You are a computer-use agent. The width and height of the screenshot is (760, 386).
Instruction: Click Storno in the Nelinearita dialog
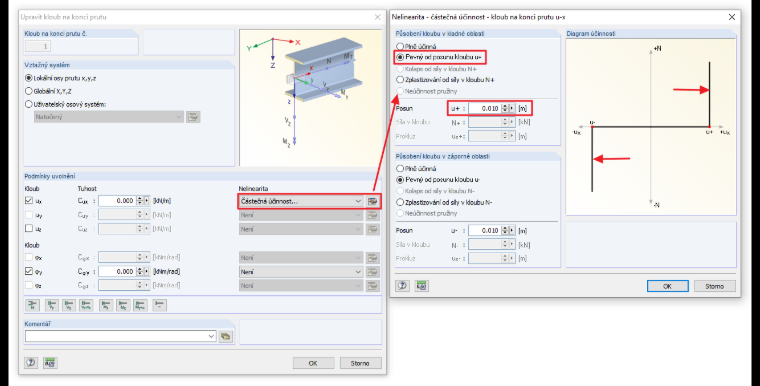point(714,286)
